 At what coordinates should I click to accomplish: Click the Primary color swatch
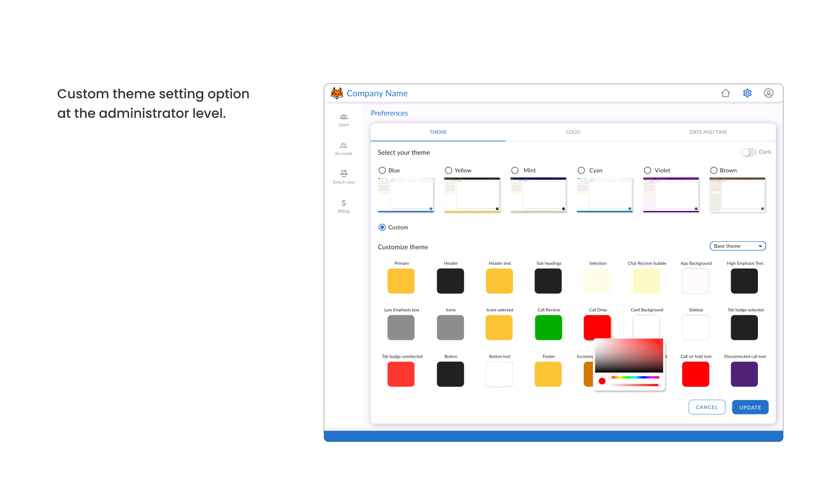click(401, 281)
